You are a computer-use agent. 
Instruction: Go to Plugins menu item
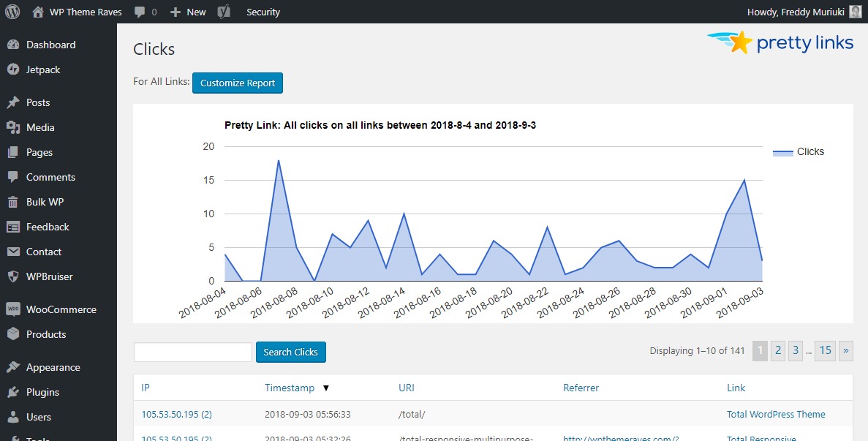42,392
